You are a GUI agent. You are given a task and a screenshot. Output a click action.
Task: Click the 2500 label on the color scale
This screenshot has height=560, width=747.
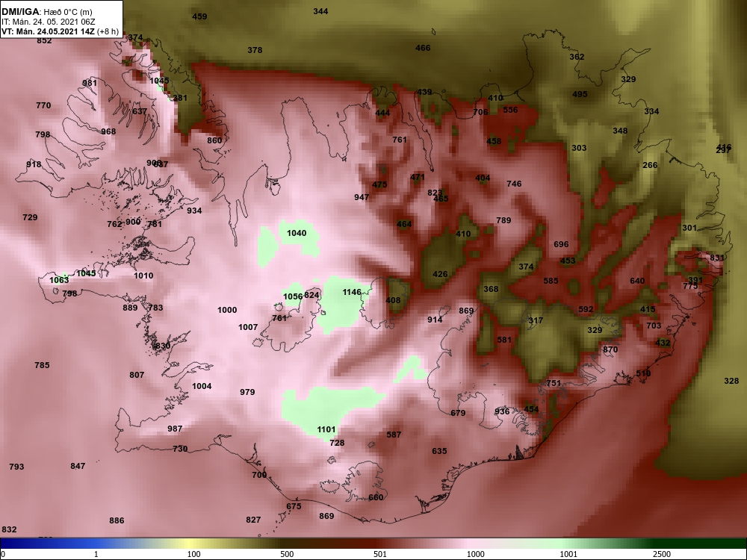(663, 554)
